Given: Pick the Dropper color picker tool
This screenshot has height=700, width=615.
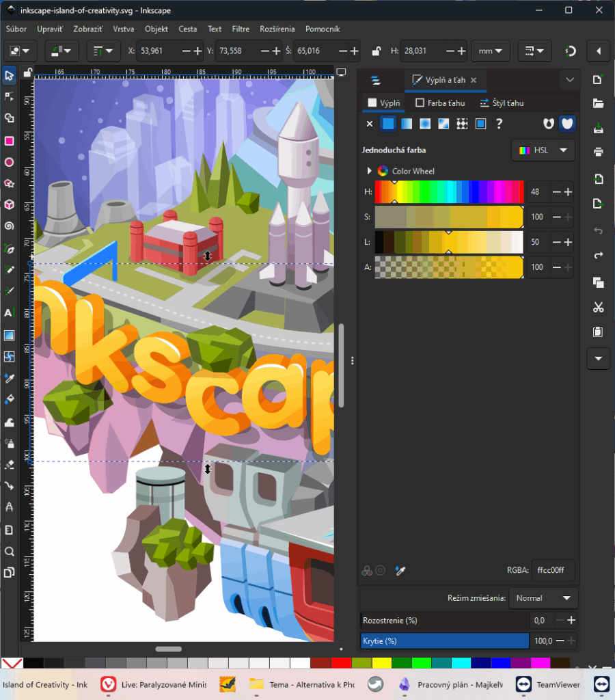Looking at the screenshot, I should click(9, 377).
